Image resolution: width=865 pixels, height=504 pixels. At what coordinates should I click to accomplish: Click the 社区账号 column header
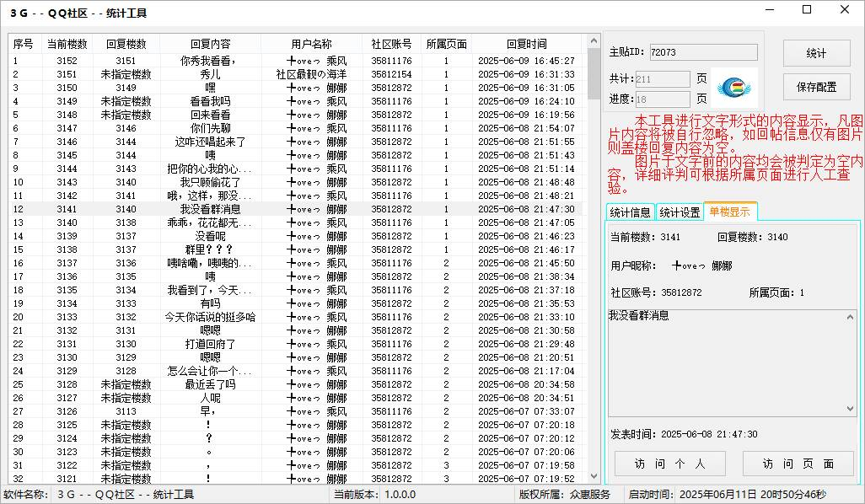tap(391, 44)
